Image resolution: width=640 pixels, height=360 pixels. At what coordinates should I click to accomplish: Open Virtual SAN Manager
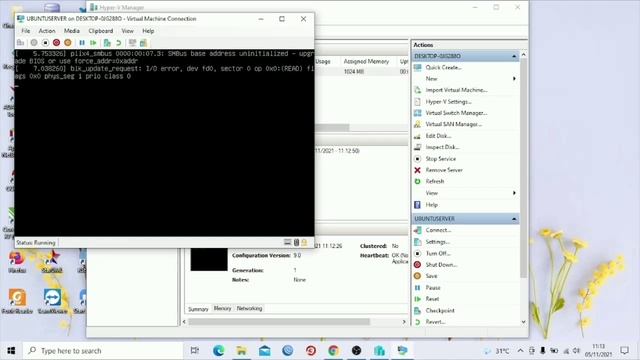point(453,124)
